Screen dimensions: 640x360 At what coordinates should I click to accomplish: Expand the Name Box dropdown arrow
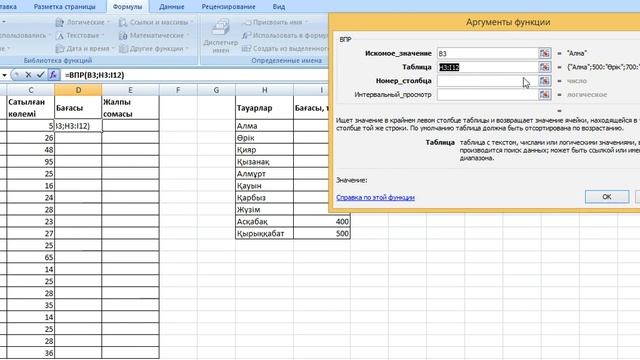click(4, 75)
